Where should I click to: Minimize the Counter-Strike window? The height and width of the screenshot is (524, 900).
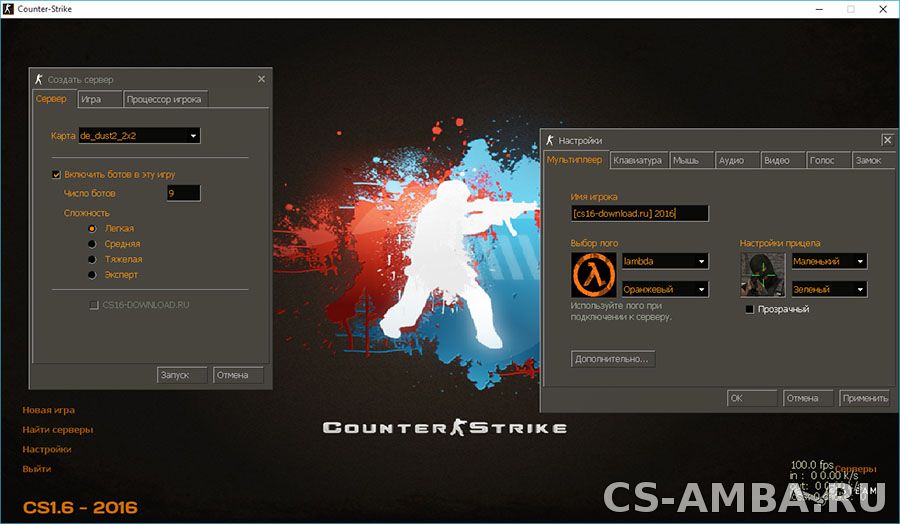click(x=820, y=9)
